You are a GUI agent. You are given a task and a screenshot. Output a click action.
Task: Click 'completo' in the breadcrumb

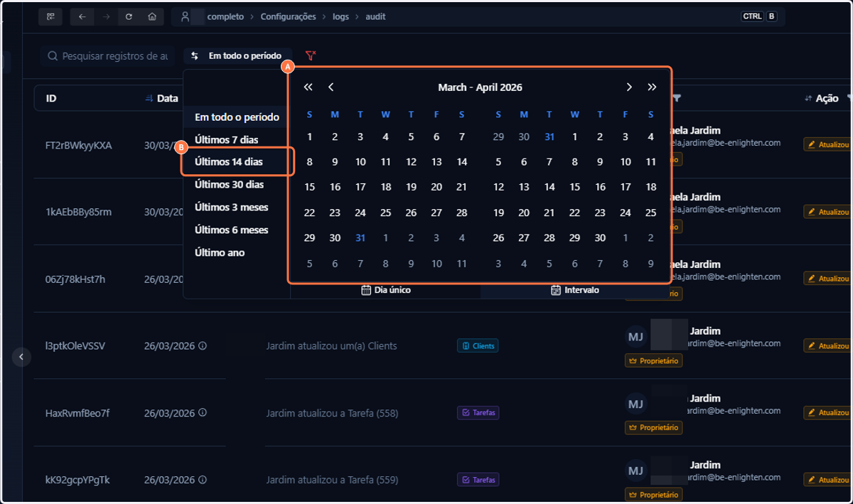(225, 16)
